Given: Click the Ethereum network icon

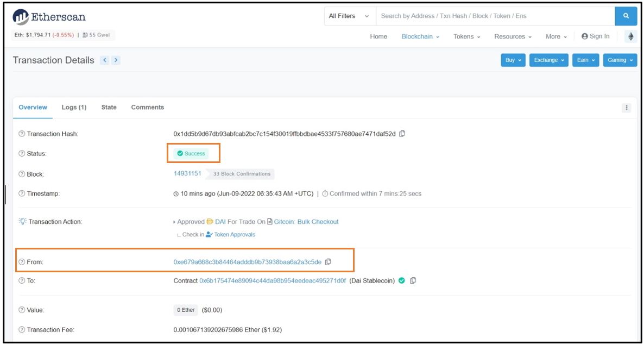Looking at the screenshot, I should tap(630, 36).
